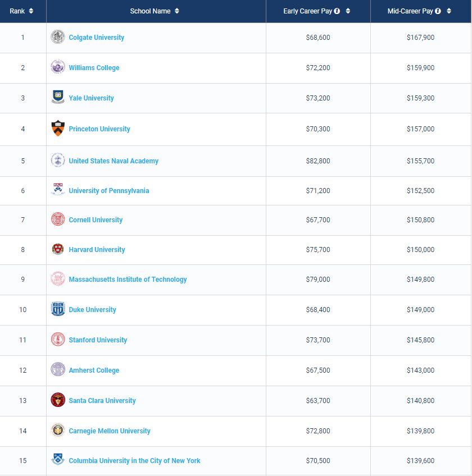Click the Duke University blue shield logo
This screenshot has height=476, width=472.
(x=58, y=309)
